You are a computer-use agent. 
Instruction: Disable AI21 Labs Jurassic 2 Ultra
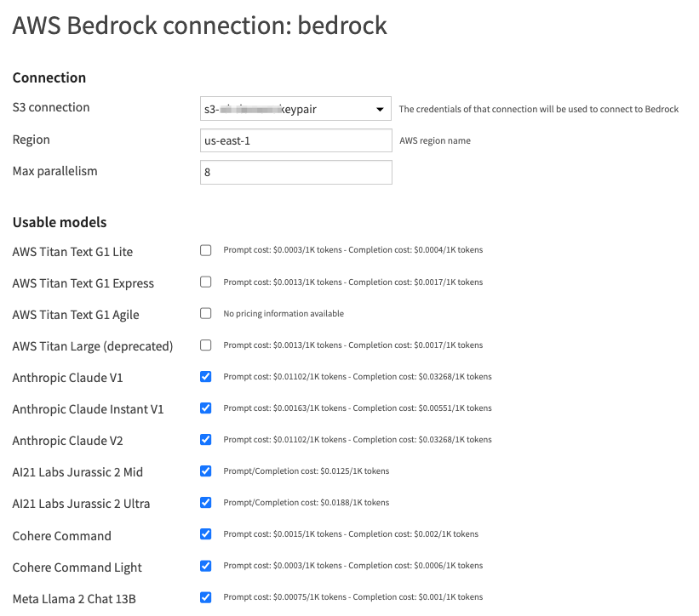(205, 502)
